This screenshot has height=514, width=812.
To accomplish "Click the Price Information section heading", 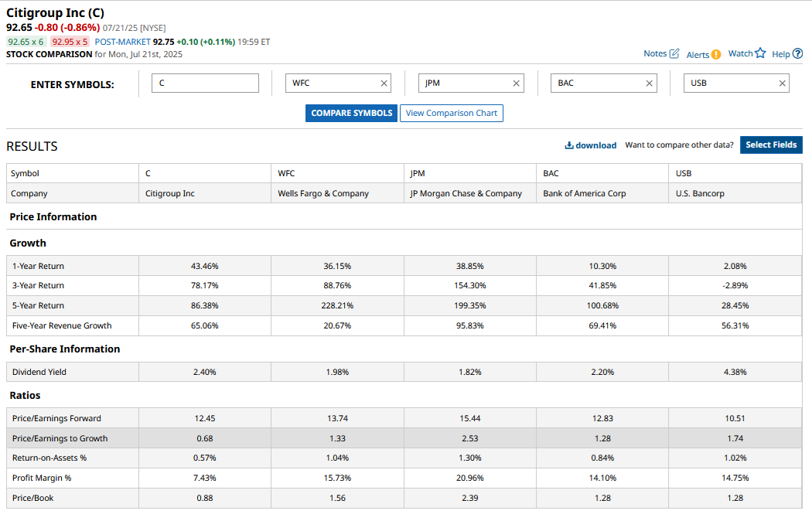I will pyautogui.click(x=53, y=217).
